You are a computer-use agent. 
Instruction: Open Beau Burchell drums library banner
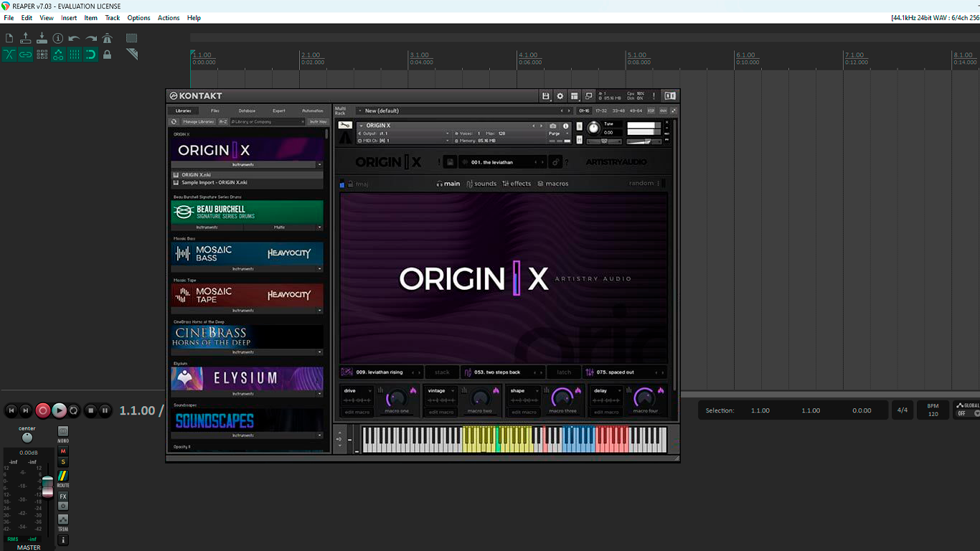[247, 212]
